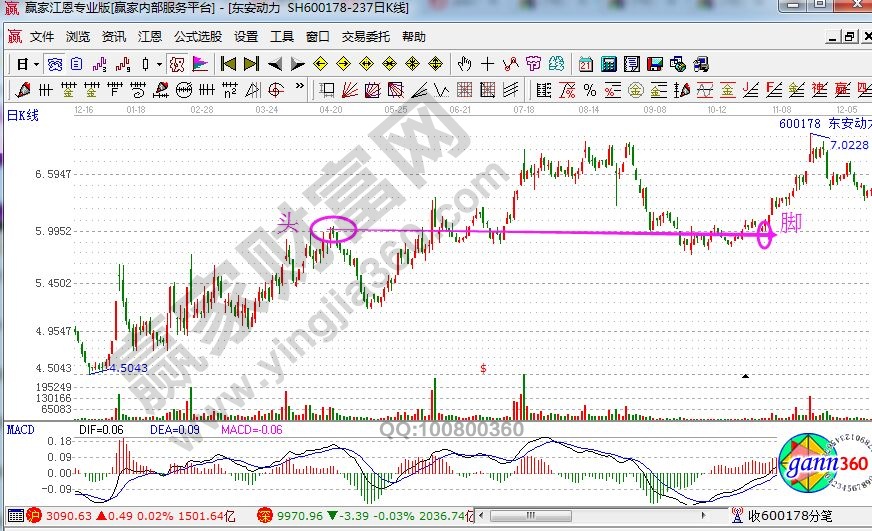Screen dimensions: 872x531
Task: Open the 公式选股 menu
Action: (x=197, y=37)
